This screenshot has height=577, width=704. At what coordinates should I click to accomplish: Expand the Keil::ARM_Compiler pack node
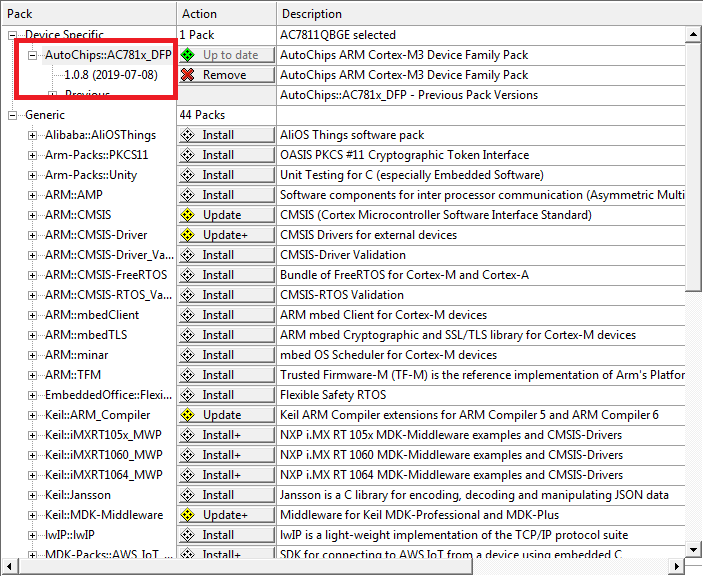32,415
